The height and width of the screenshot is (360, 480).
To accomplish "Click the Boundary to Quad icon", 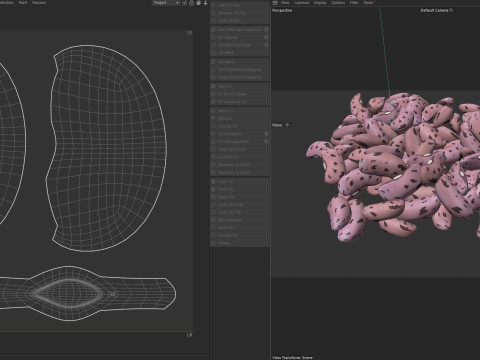I will click(x=213, y=172).
